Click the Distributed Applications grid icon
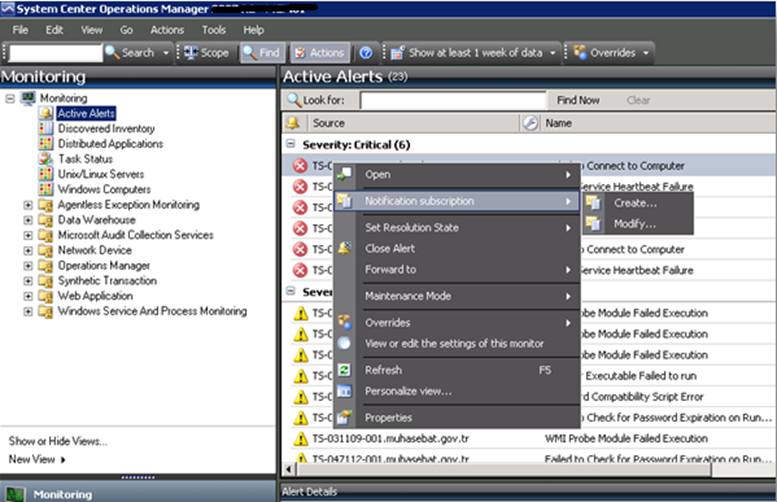 pyautogui.click(x=46, y=144)
